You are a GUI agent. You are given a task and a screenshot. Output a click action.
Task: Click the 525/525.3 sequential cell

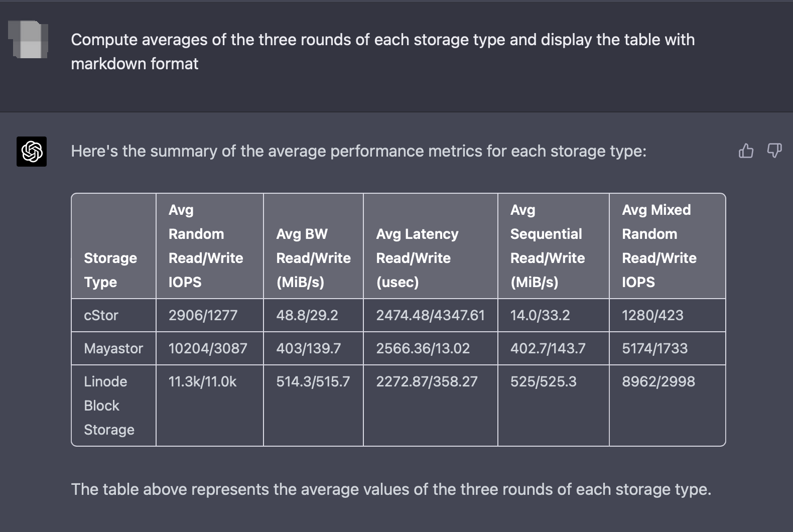tap(554, 406)
